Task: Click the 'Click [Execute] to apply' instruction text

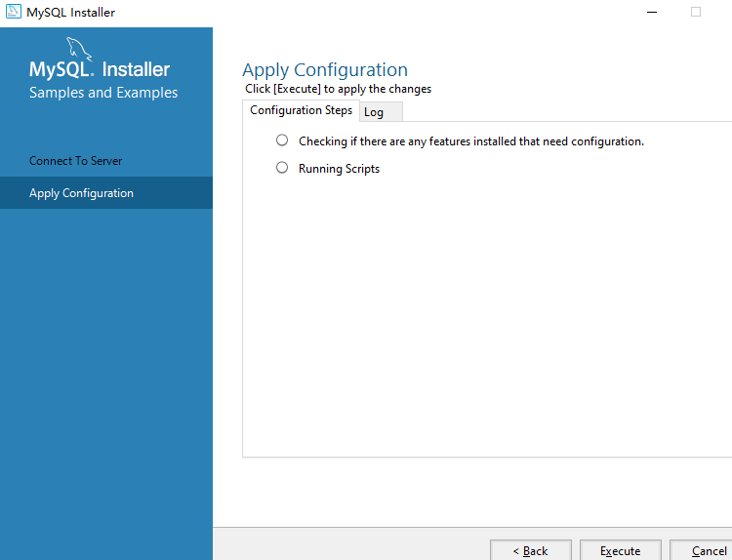Action: (x=338, y=89)
